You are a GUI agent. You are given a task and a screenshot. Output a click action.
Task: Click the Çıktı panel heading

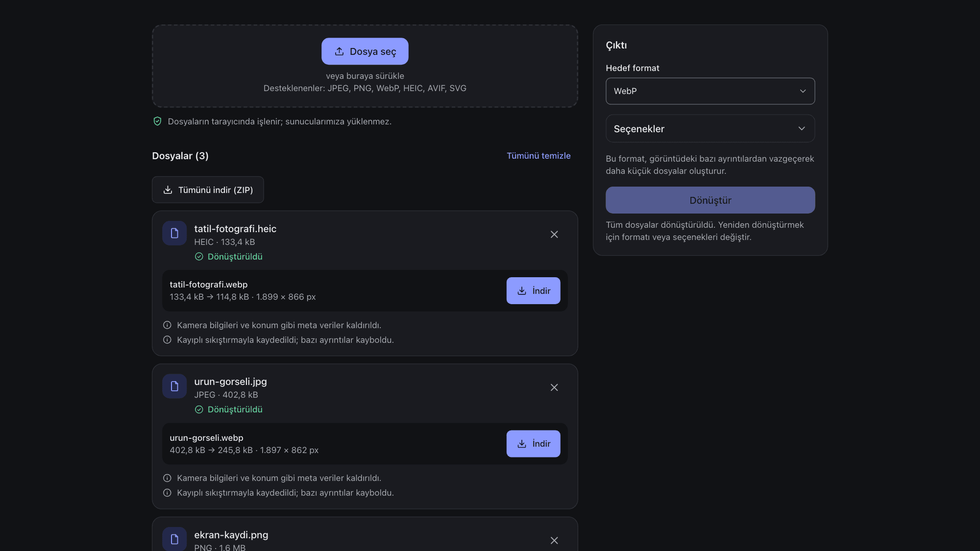tap(616, 46)
